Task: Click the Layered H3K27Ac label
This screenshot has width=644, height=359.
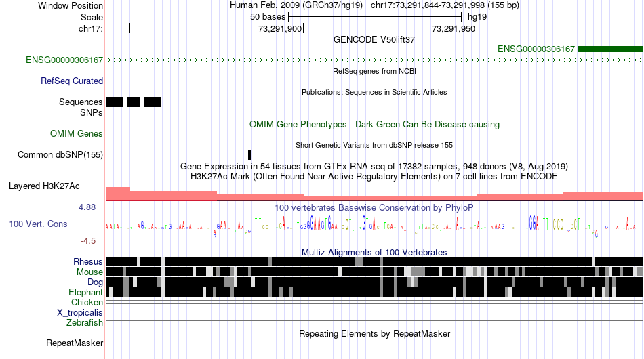Action: (44, 186)
